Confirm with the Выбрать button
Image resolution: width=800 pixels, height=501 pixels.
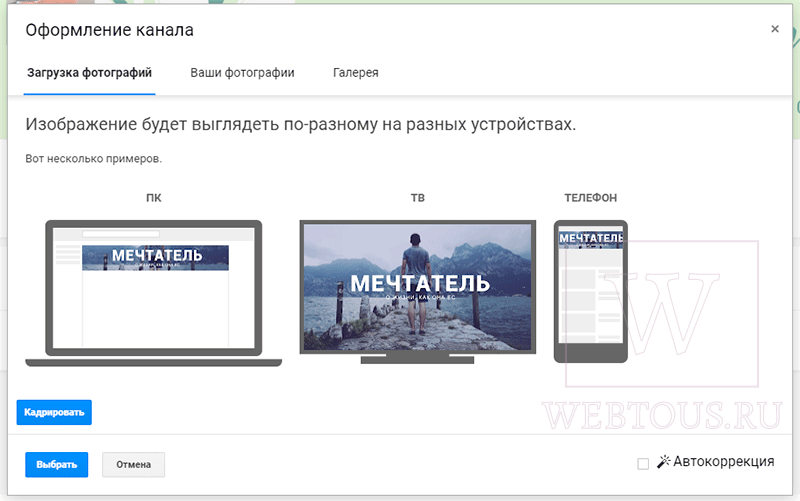pyautogui.click(x=57, y=465)
